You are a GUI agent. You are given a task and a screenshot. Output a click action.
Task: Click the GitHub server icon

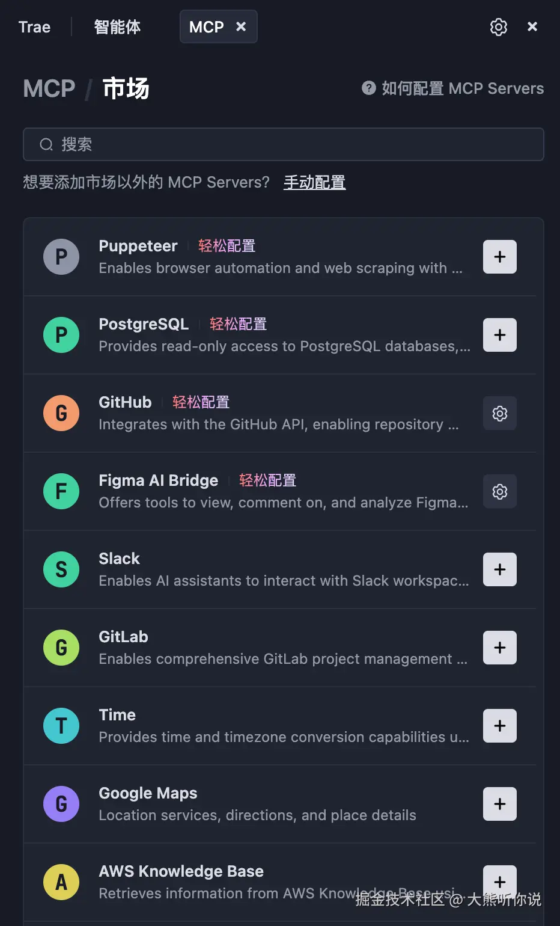(61, 413)
